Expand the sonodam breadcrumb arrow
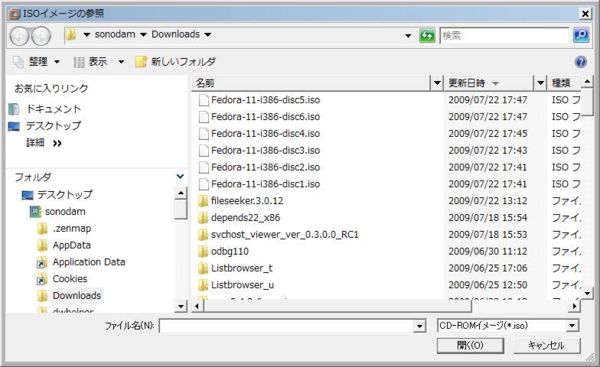The height and width of the screenshot is (367, 600). pos(143,35)
